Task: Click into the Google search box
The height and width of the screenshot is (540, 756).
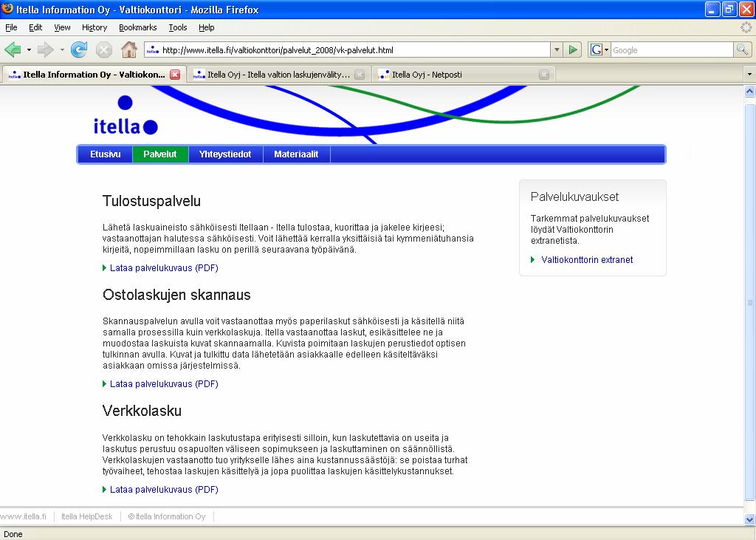Action: (x=672, y=49)
